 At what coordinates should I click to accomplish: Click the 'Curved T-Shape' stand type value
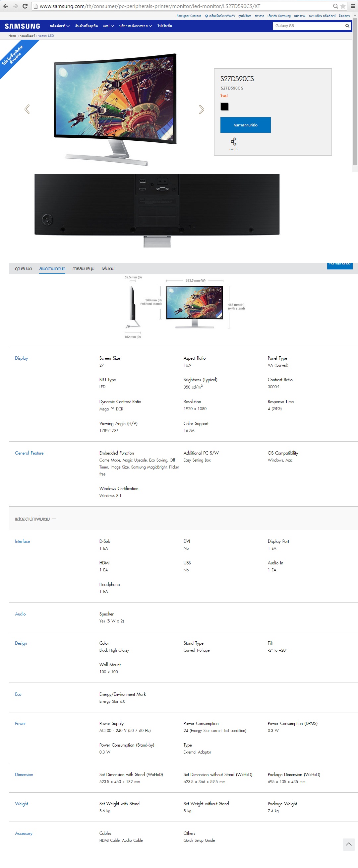(x=196, y=650)
